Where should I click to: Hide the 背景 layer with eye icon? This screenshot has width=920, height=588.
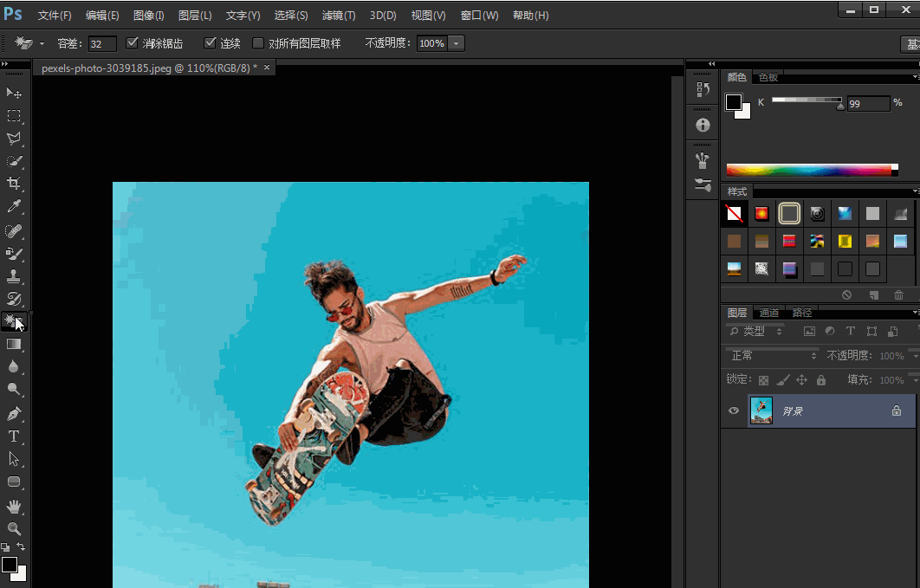[734, 410]
